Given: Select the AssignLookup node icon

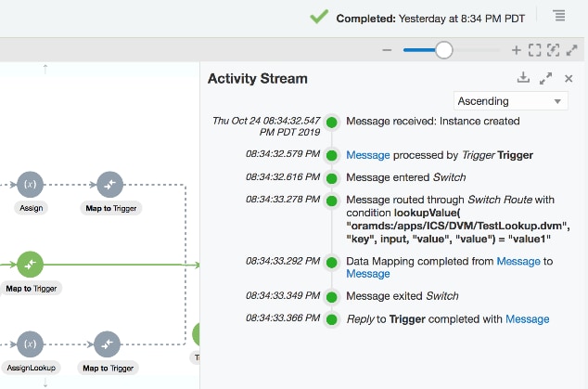Looking at the screenshot, I should pyautogui.click(x=30, y=344).
